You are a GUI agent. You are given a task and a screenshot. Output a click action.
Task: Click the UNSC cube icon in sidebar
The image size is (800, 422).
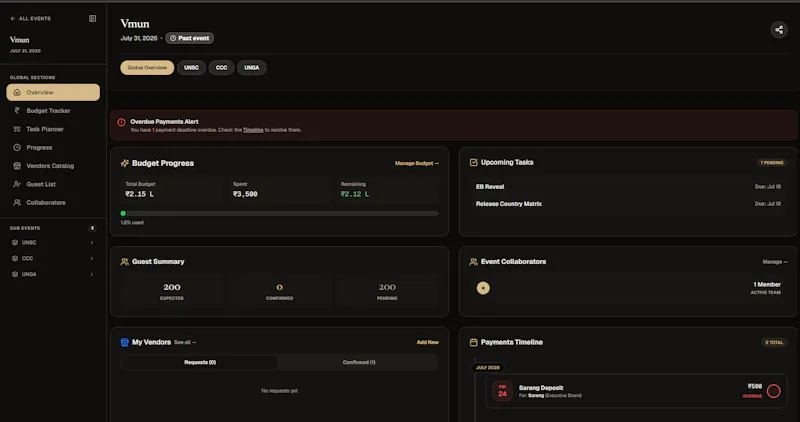click(15, 242)
